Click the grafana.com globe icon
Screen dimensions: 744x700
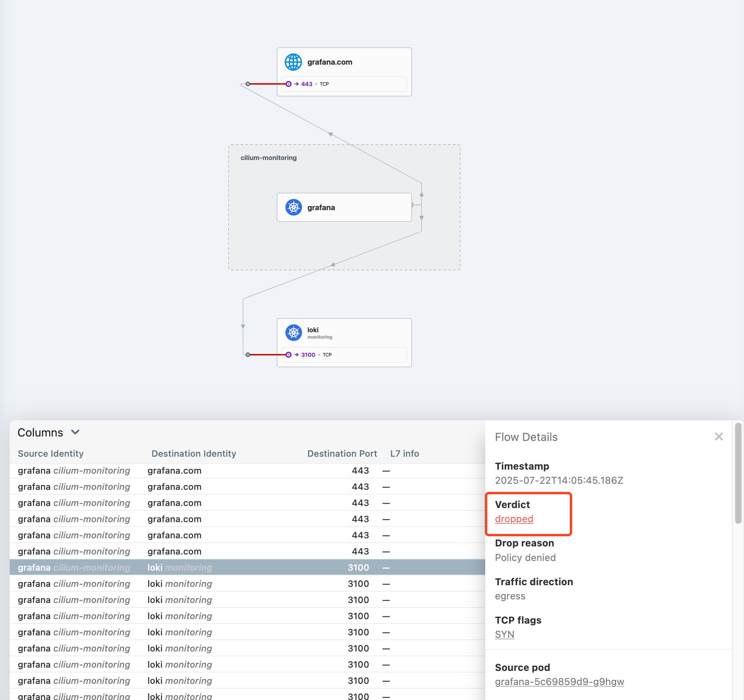293,62
